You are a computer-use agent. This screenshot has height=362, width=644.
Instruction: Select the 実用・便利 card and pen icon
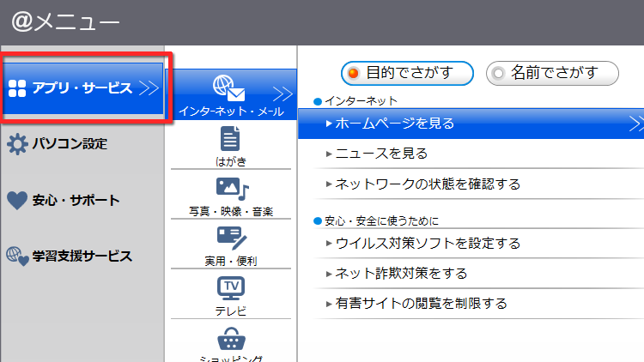[x=232, y=238]
